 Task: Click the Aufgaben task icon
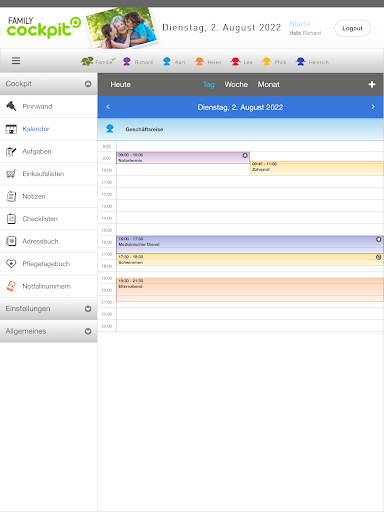click(x=11, y=151)
